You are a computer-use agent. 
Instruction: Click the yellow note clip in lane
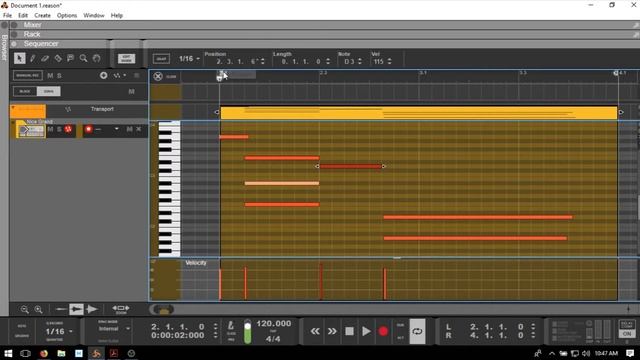[x=419, y=113]
